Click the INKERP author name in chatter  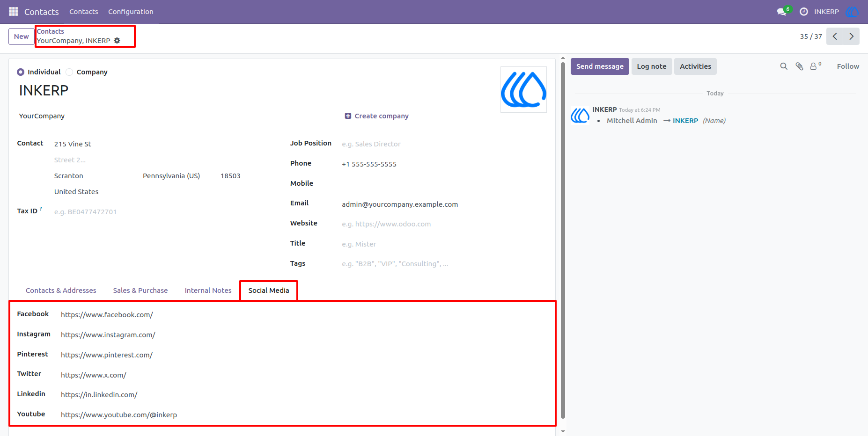click(604, 109)
